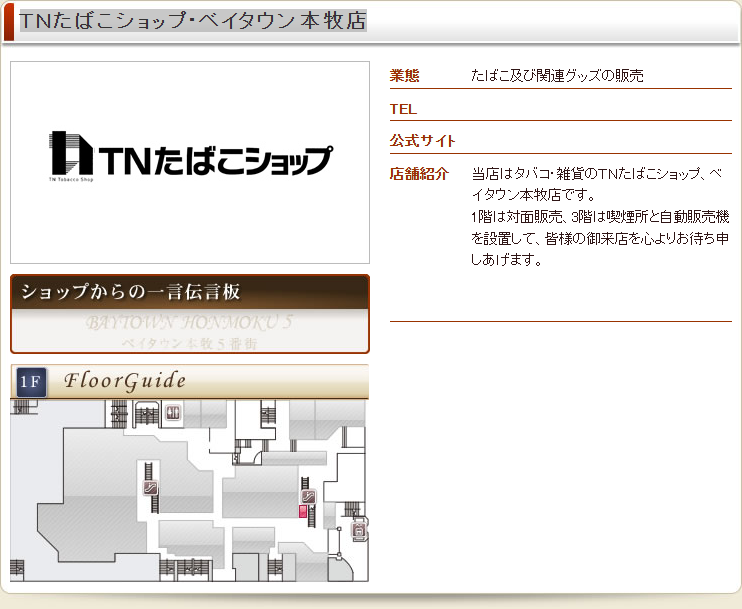Click the 業態 label

(404, 75)
